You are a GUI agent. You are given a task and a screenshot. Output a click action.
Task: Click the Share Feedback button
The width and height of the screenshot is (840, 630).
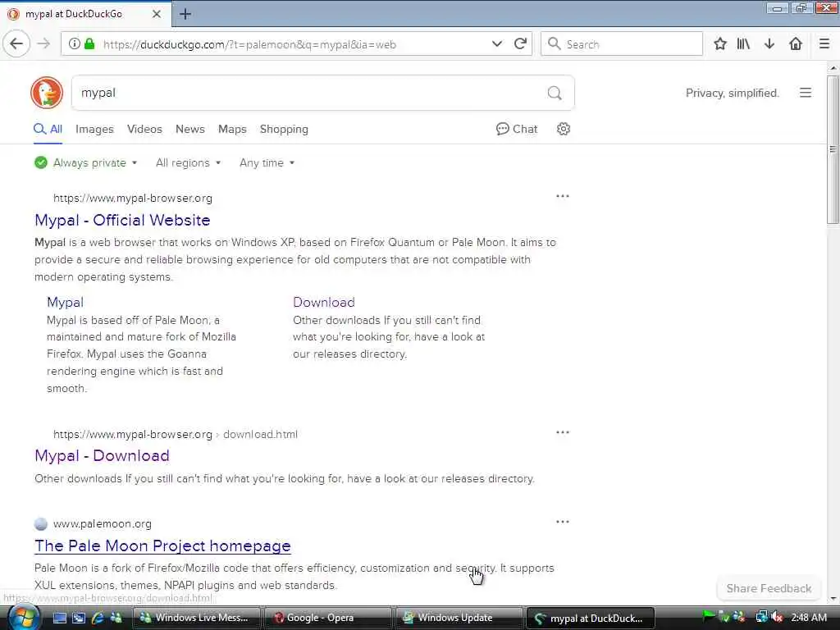(769, 589)
